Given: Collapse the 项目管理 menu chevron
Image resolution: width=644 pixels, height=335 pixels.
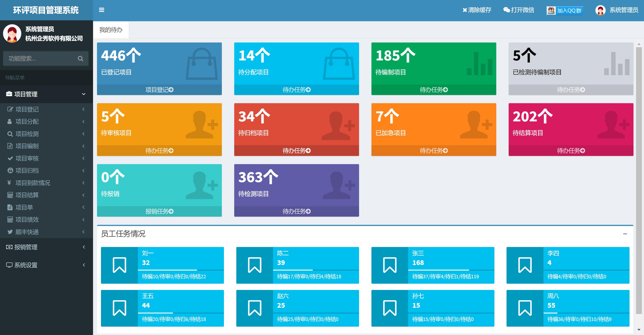Looking at the screenshot, I should tap(84, 94).
